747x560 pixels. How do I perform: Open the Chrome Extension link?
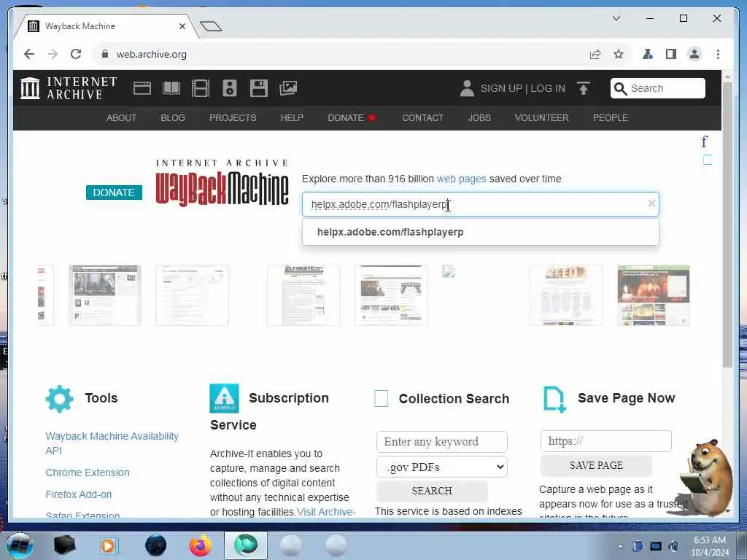(x=88, y=472)
